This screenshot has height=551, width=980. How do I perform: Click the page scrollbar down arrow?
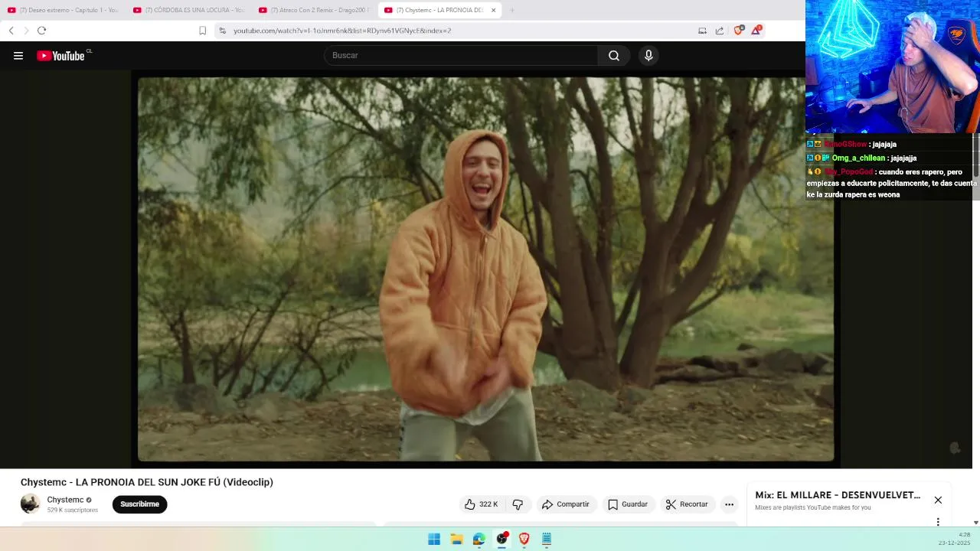pyautogui.click(x=976, y=523)
